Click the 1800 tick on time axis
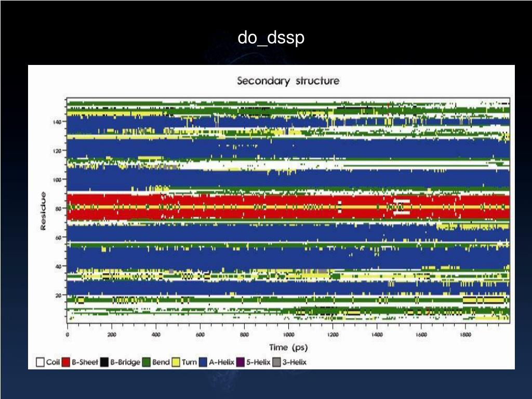 [x=465, y=335]
